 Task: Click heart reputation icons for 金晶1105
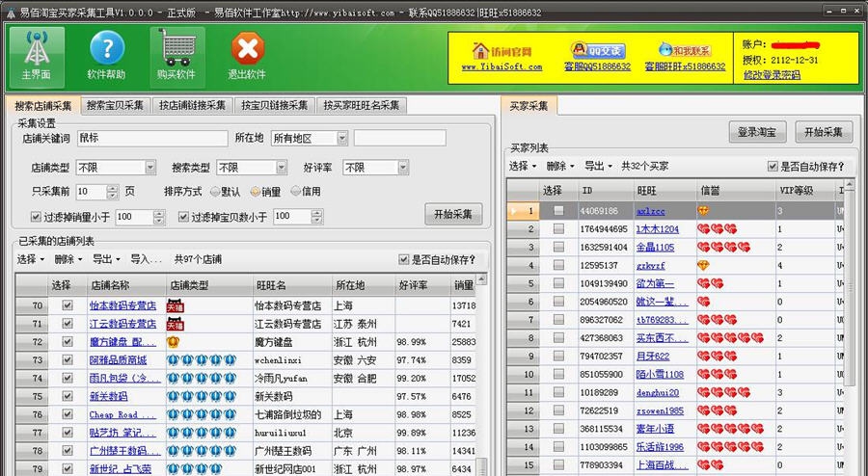point(724,247)
